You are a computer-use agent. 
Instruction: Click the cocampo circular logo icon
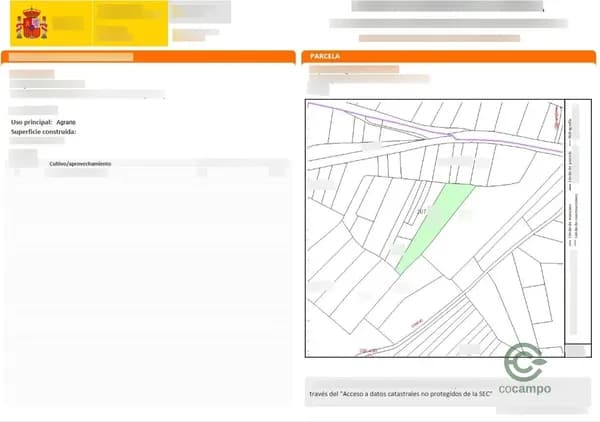[524, 362]
